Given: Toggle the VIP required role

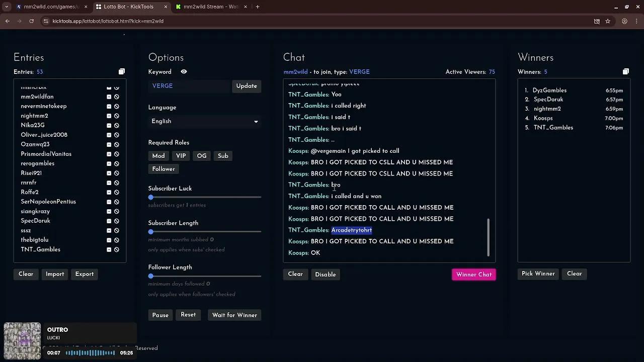Looking at the screenshot, I should 181,156.
